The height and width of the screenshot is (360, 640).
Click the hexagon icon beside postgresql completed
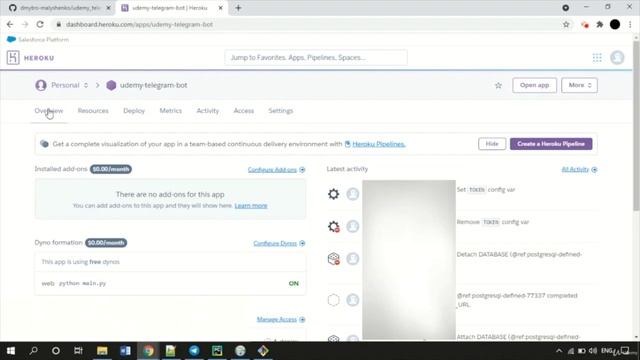333,300
